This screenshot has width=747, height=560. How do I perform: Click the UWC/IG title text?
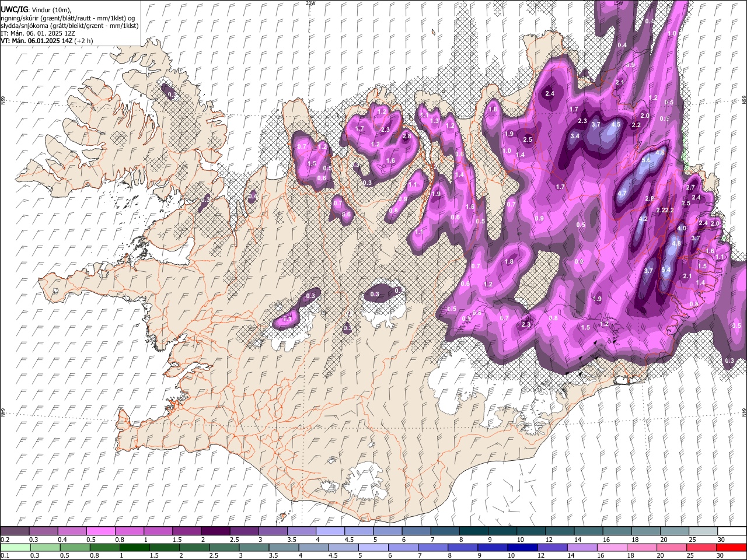(14, 10)
